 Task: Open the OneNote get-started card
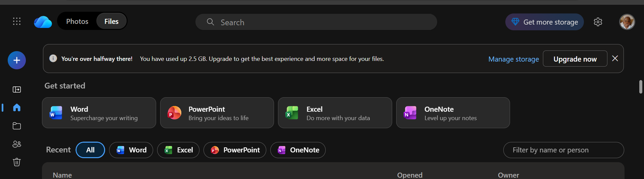453,113
